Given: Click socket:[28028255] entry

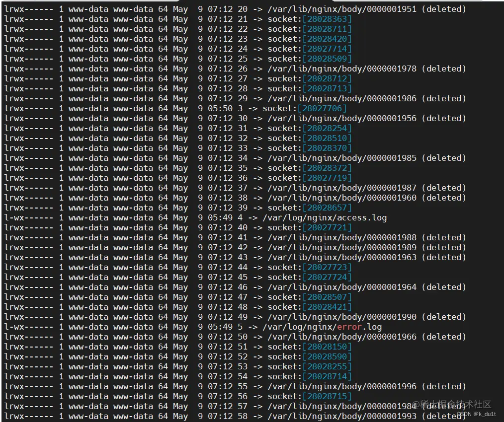Looking at the screenshot, I should coord(310,367).
